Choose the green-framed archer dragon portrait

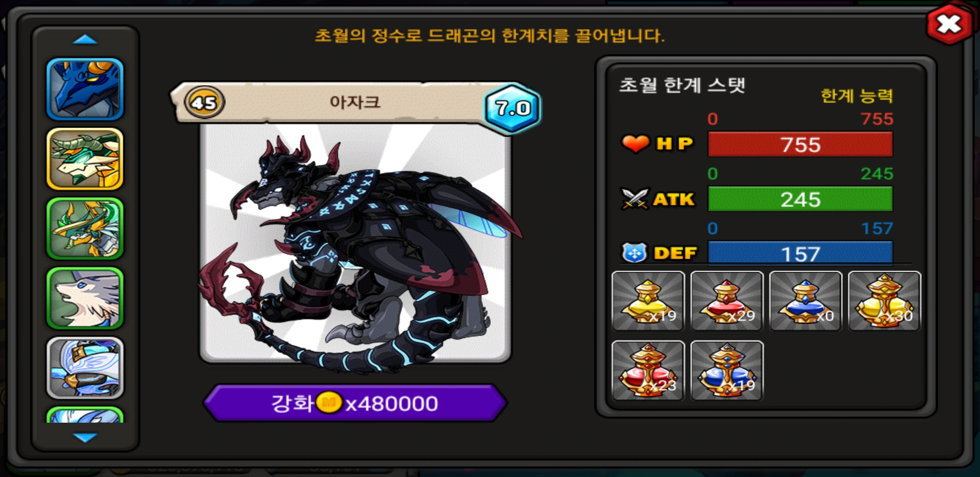[x=85, y=229]
